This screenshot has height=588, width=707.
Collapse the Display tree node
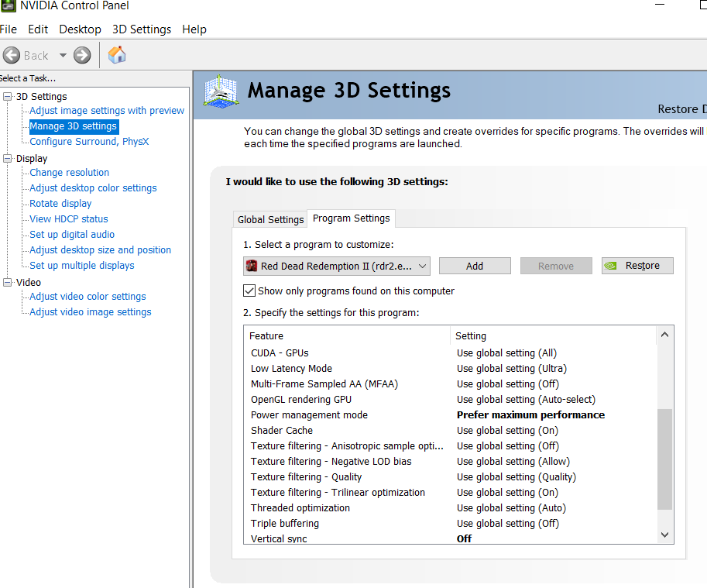click(x=7, y=158)
